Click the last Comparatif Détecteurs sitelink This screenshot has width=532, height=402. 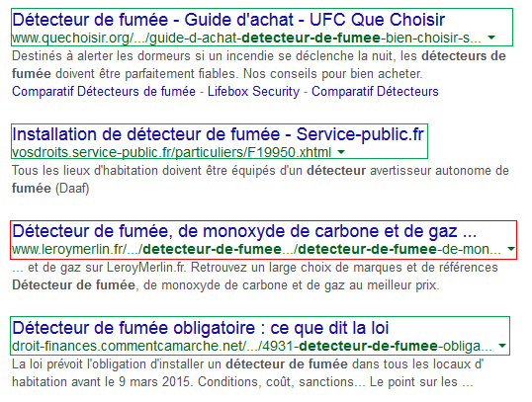coord(375,92)
